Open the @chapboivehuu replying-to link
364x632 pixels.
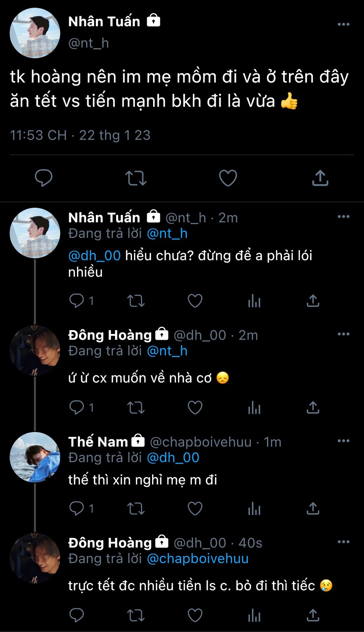(x=197, y=559)
